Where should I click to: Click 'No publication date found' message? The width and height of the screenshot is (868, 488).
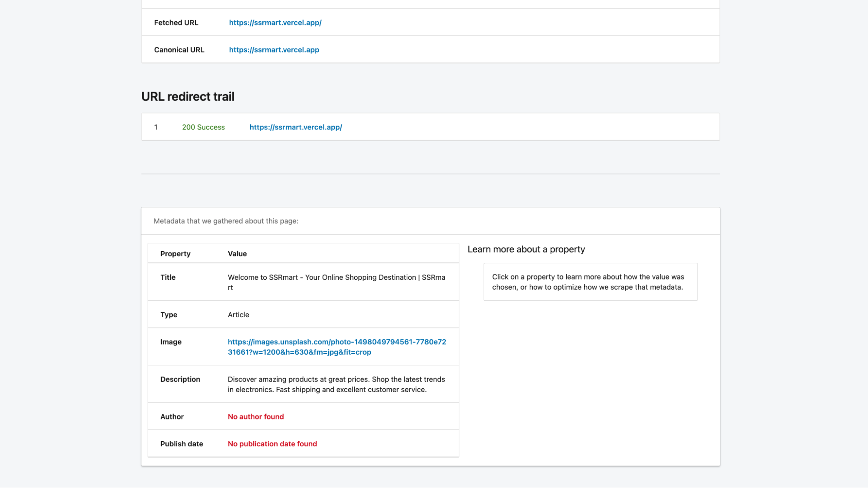coord(272,444)
